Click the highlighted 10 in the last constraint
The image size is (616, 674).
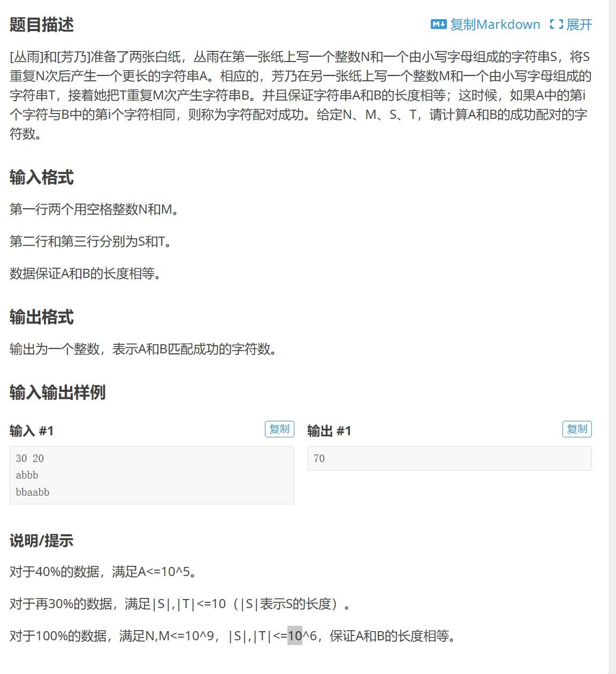295,635
